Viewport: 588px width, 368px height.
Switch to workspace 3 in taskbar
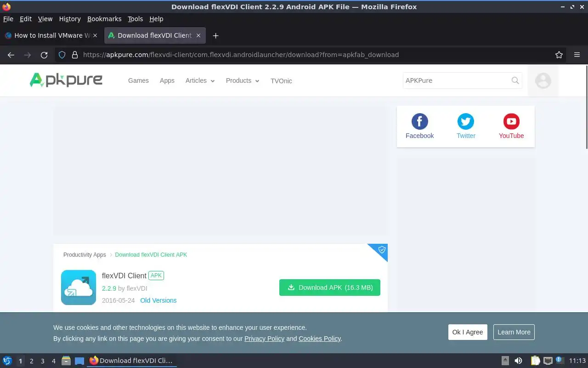tap(43, 361)
